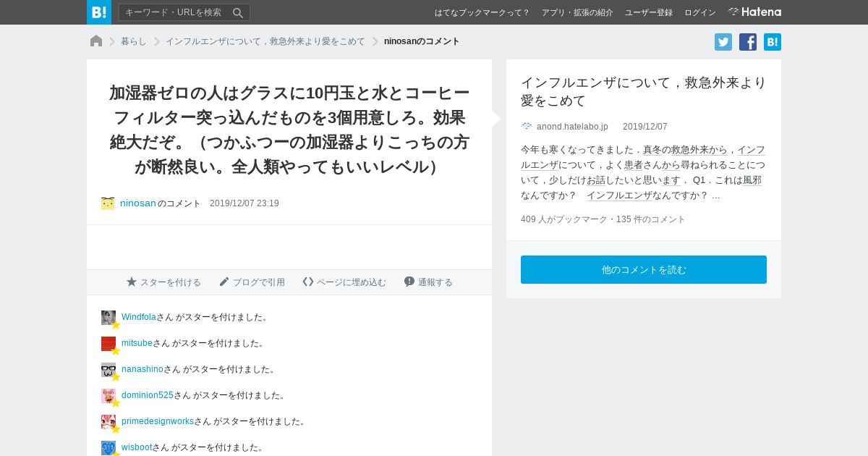Click 真冬 keyword link in summary

click(x=652, y=150)
